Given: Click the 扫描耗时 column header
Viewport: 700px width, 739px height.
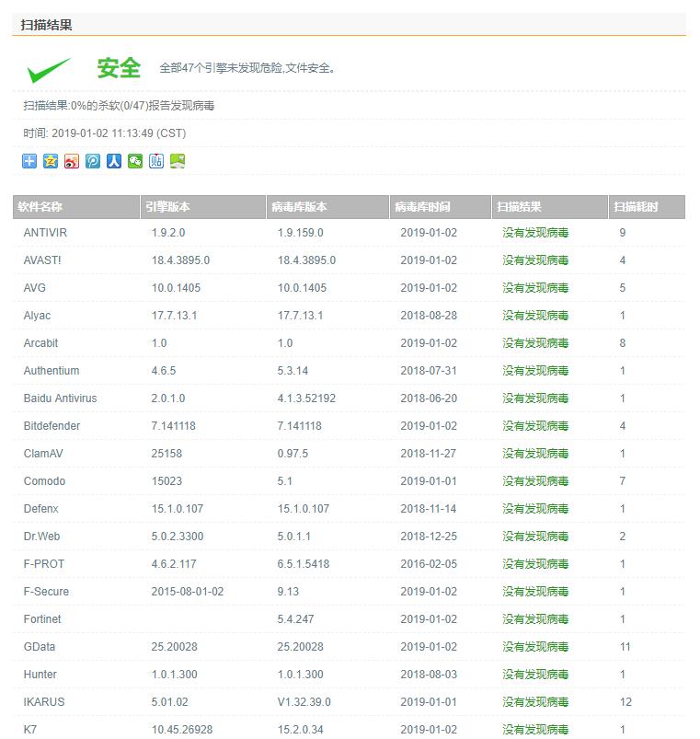Looking at the screenshot, I should (x=647, y=207).
